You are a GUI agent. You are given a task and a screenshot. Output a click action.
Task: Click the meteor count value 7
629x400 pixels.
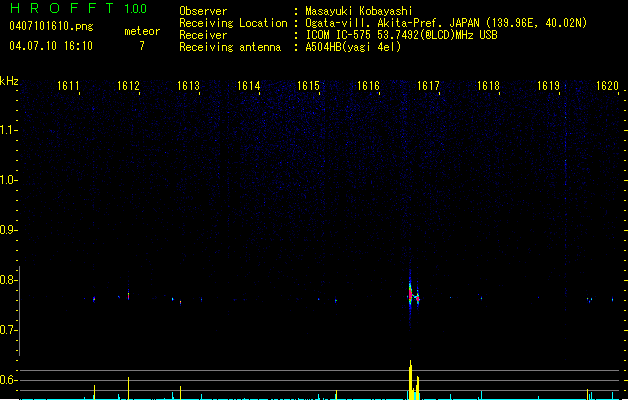click(x=142, y=46)
